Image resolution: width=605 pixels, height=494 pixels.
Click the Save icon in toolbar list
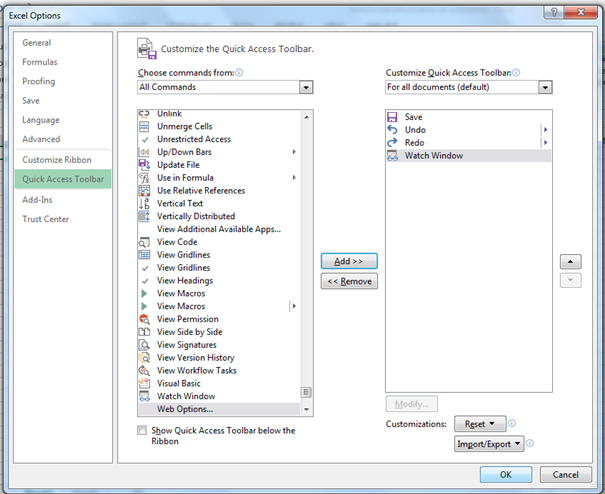392,117
